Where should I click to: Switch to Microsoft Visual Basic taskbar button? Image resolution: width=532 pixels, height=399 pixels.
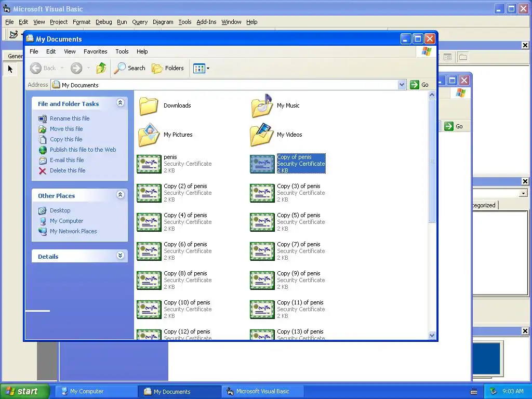(x=262, y=392)
